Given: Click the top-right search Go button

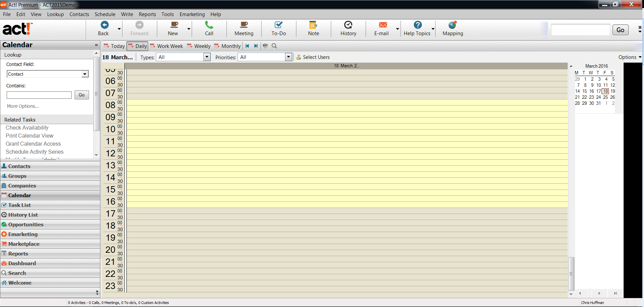Looking at the screenshot, I should (620, 30).
